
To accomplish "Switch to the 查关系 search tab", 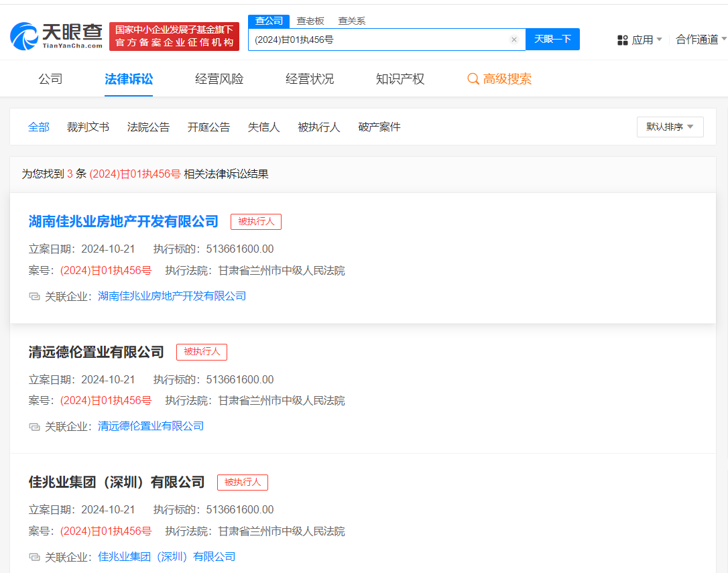I will (351, 21).
